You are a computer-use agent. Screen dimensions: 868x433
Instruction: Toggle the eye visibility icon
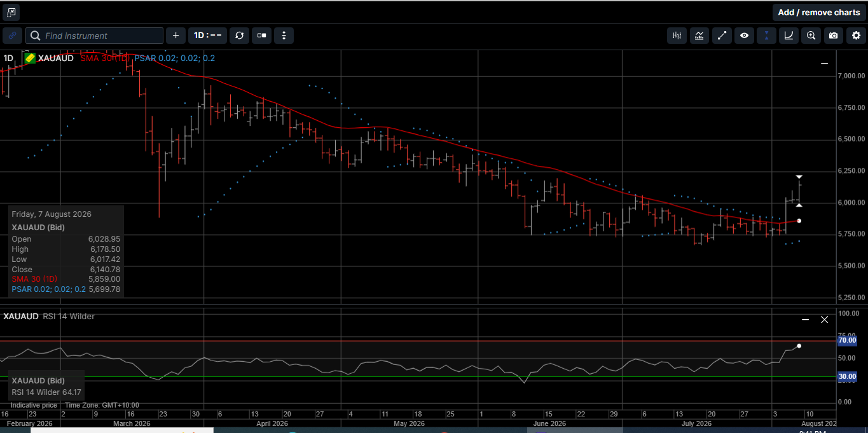point(744,36)
